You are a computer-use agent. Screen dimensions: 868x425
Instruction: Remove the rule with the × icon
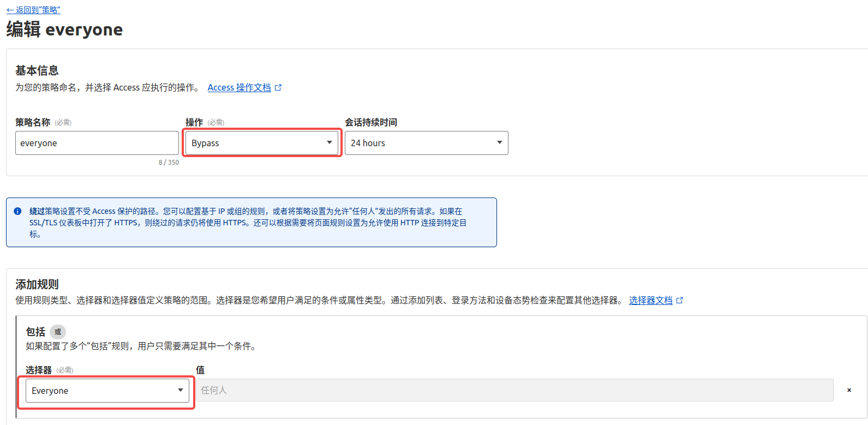[x=849, y=390]
